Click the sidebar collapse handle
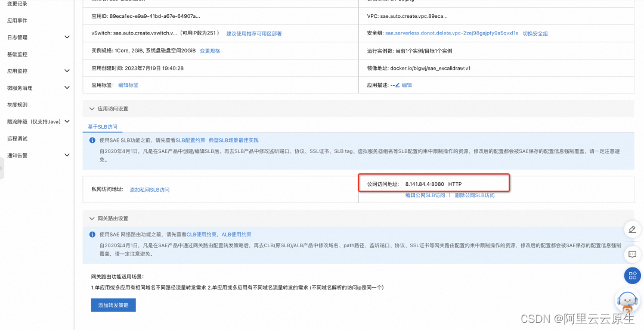Image resolution: width=644 pixels, height=330 pixels. (x=2, y=169)
